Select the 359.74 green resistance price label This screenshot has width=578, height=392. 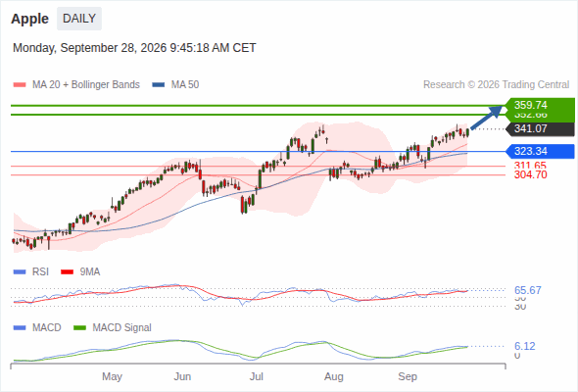540,105
